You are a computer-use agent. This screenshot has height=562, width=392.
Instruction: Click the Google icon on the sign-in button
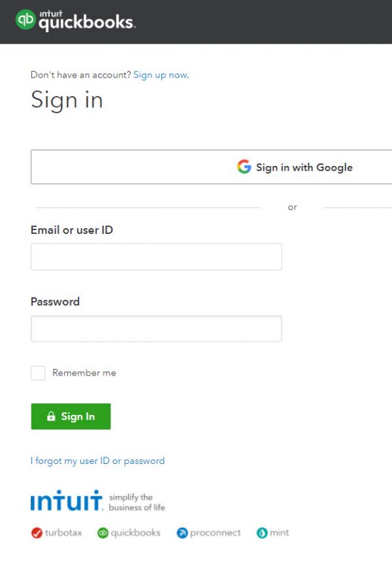point(243,167)
